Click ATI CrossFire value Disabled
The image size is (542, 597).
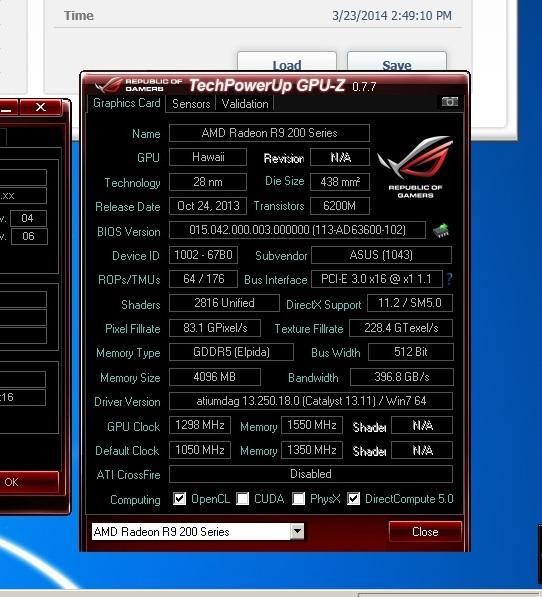click(x=311, y=474)
